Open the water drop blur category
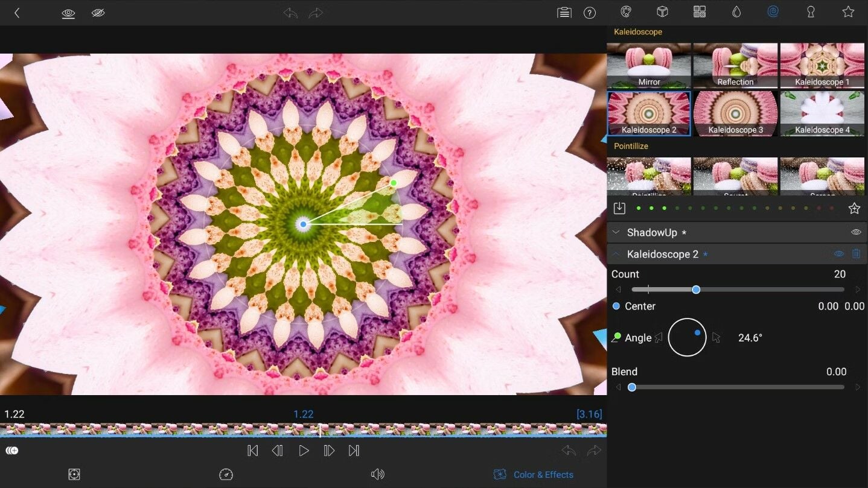The image size is (868, 488). pos(736,12)
